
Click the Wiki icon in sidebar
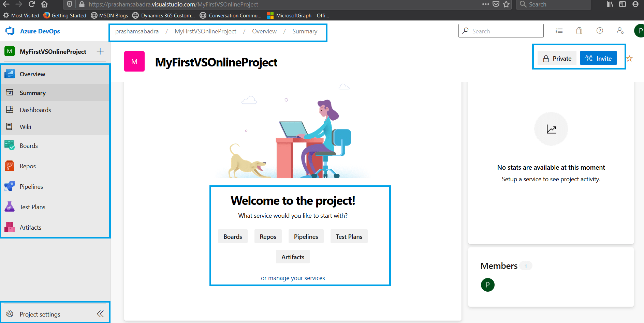[x=10, y=127]
